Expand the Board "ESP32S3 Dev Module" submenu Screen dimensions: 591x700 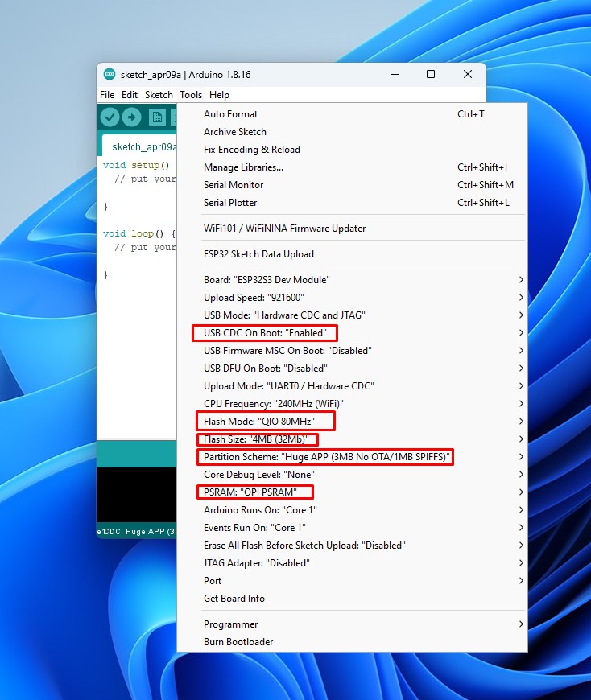point(267,280)
